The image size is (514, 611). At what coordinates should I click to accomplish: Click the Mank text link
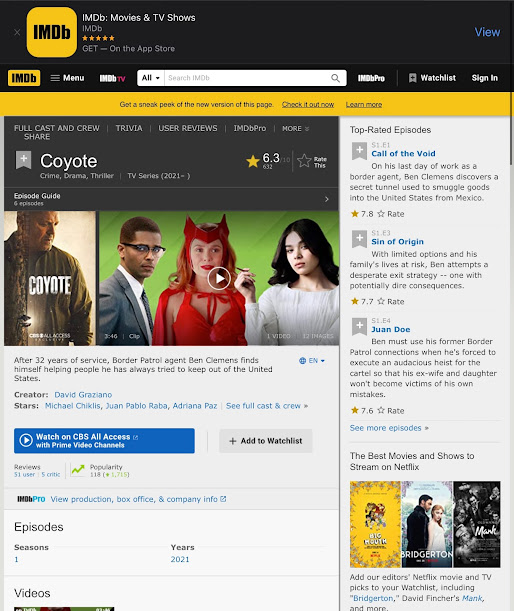click(x=472, y=598)
